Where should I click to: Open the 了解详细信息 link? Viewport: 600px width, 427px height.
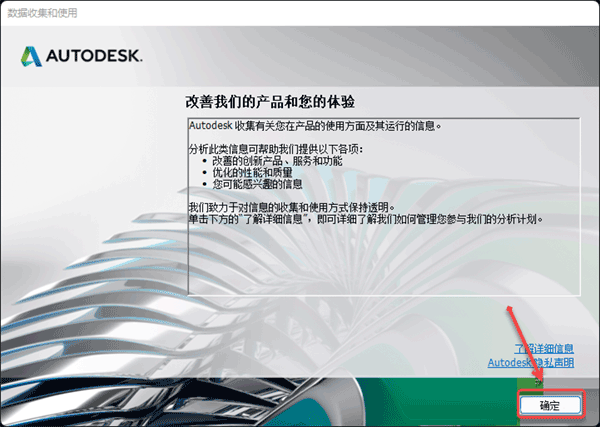[544, 349]
